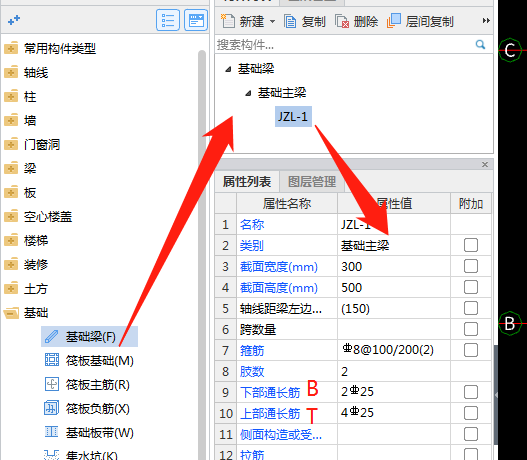527x460 pixels.
Task: Toggle 附加 checkbox for 跨数量 row
Action: click(x=471, y=329)
